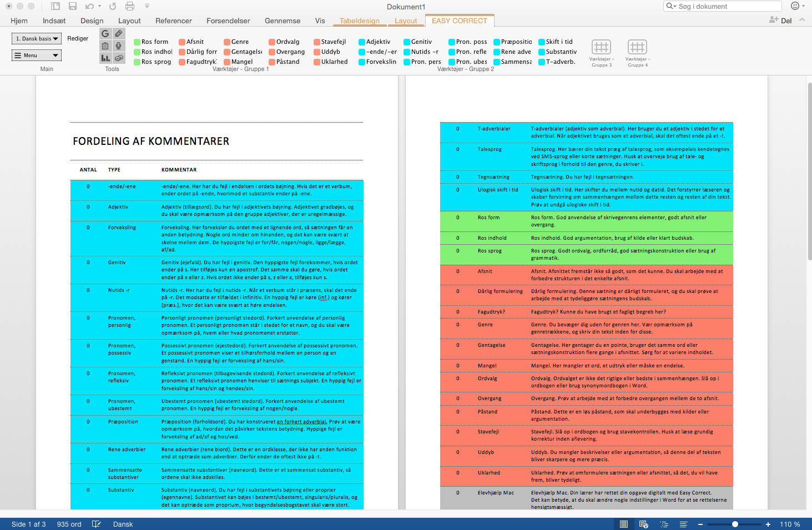The image size is (812, 530).
Task: Click 'Side 1 af 3' page indicator
Action: 29,524
